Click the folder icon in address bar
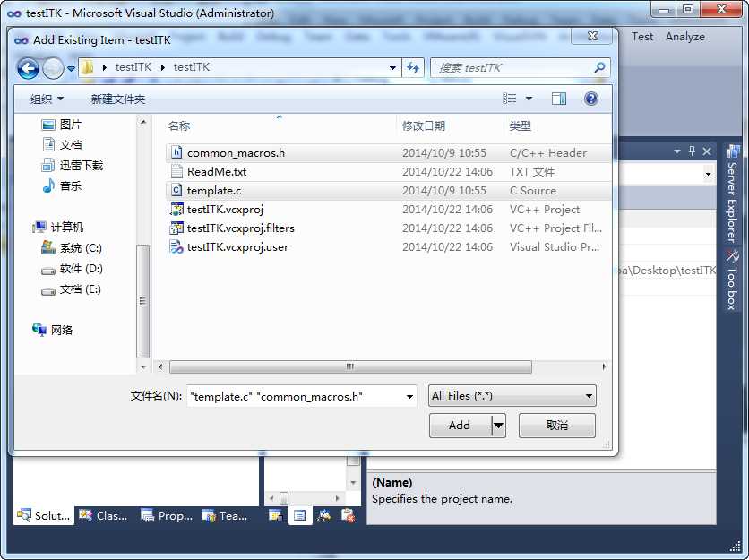 pyautogui.click(x=87, y=67)
